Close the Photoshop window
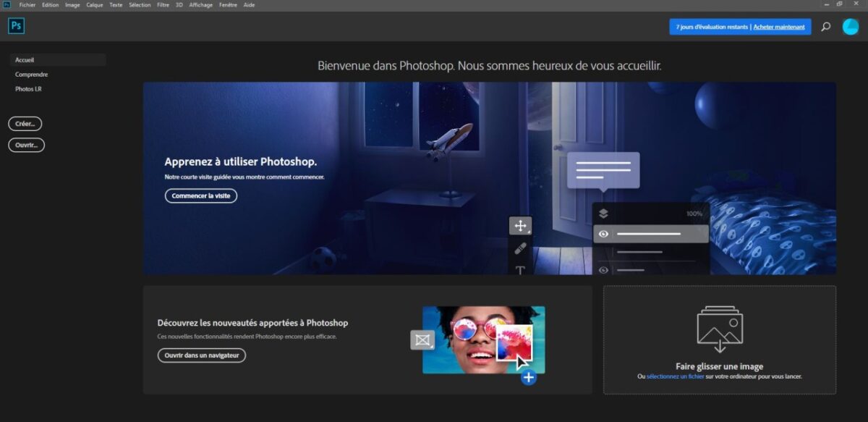 [x=855, y=4]
